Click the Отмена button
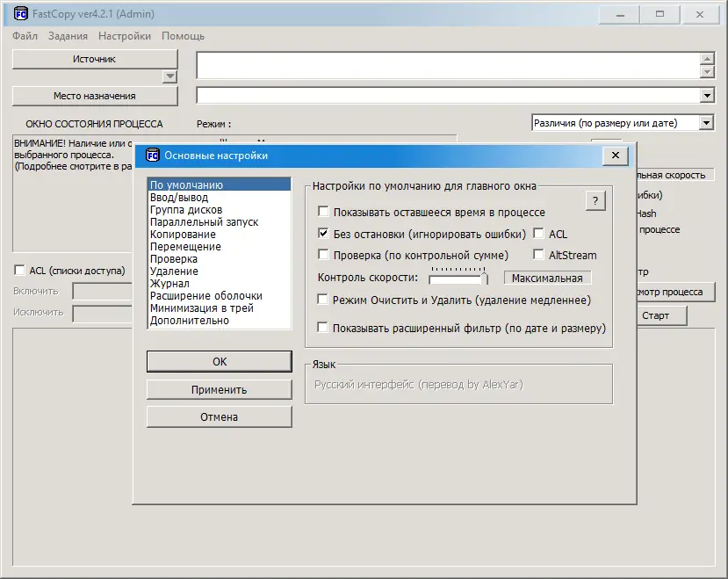This screenshot has height=579, width=728. pos(220,417)
